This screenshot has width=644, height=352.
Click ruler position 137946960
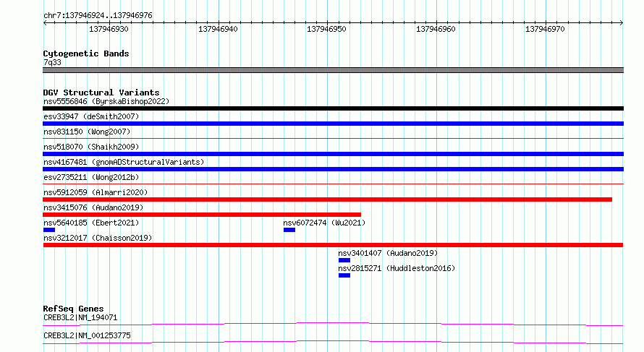436,29
